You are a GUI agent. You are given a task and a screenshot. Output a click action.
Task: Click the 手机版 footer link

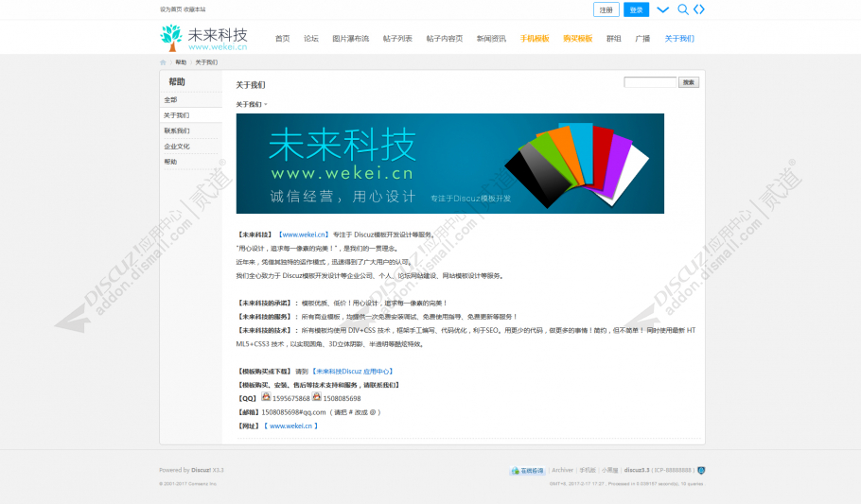588,471
